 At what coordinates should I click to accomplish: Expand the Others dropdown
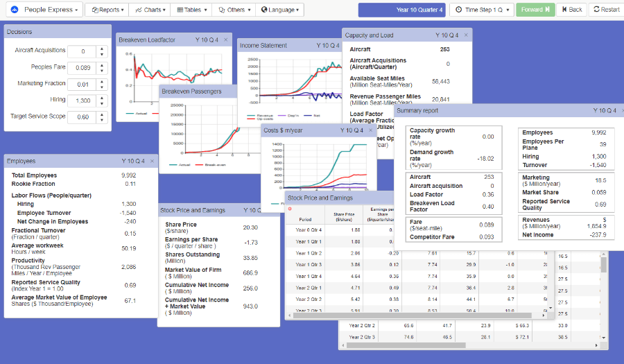[232, 10]
